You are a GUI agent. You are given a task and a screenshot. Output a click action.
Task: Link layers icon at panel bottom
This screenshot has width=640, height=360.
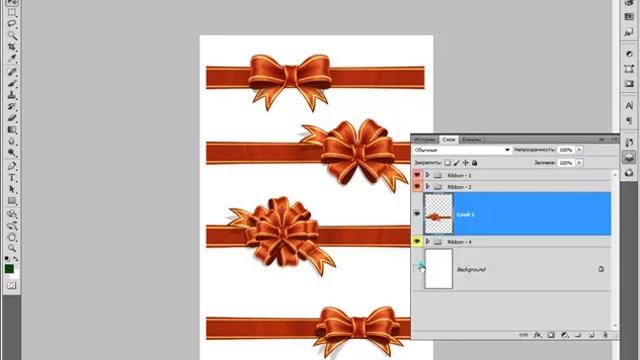tap(524, 335)
